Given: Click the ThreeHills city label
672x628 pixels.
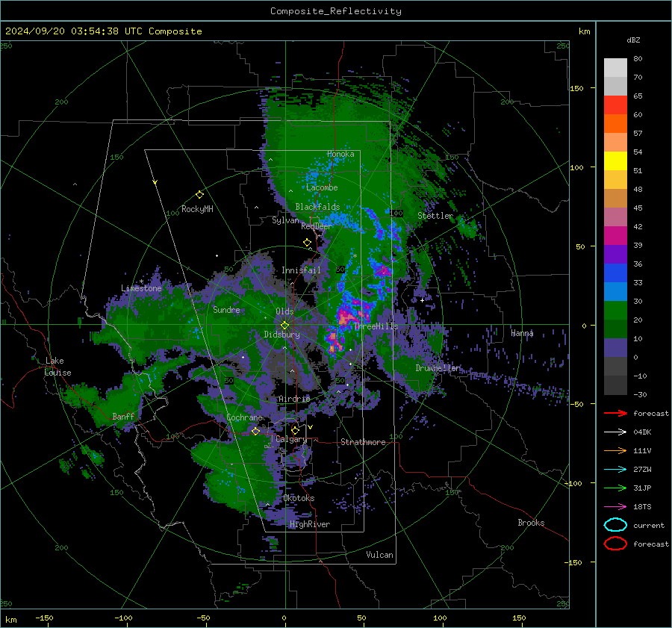Looking at the screenshot, I should tap(376, 326).
